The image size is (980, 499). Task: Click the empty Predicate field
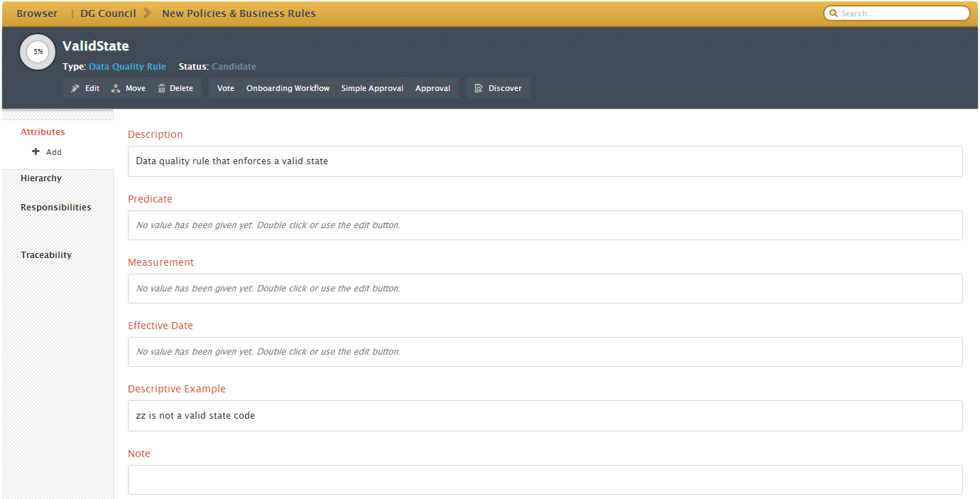[x=545, y=225]
